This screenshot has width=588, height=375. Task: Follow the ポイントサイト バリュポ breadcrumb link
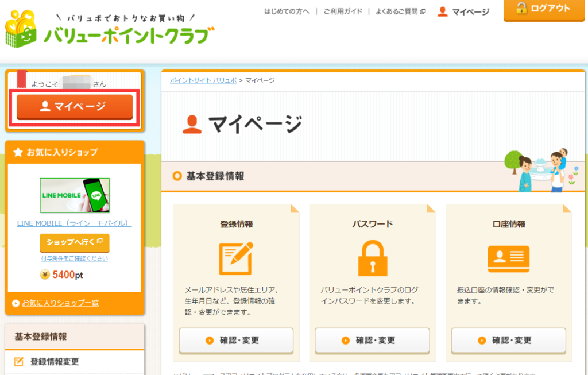(203, 80)
